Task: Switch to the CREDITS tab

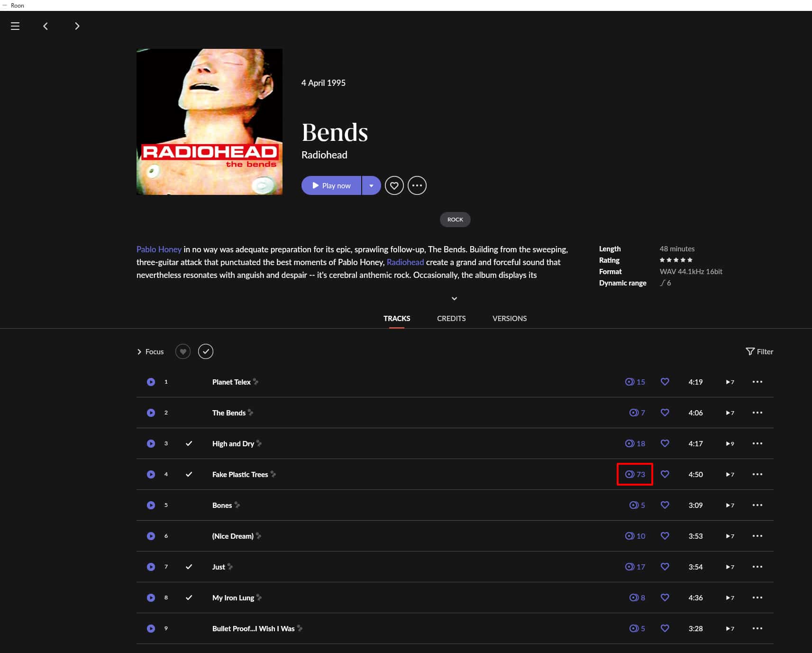Action: point(451,318)
